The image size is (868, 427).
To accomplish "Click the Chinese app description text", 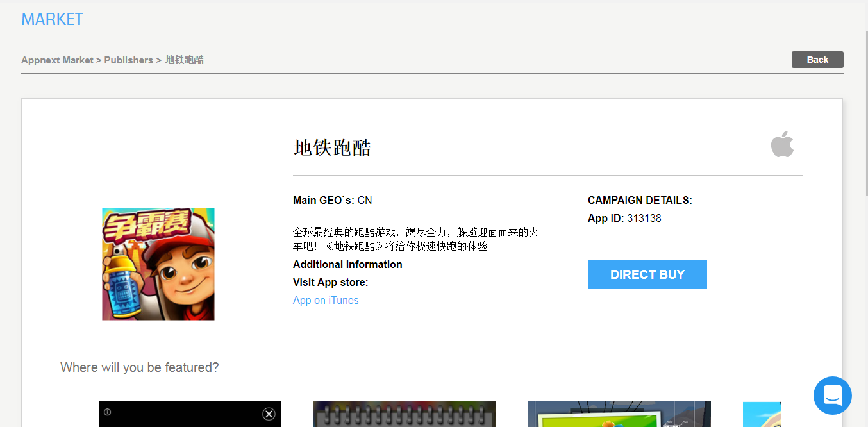I will [416, 239].
